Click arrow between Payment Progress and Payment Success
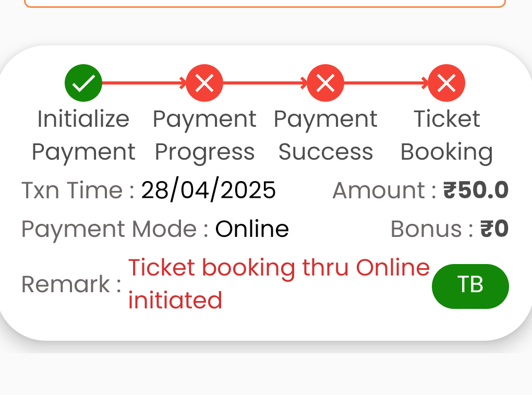The width and height of the screenshot is (532, 395). point(265,83)
